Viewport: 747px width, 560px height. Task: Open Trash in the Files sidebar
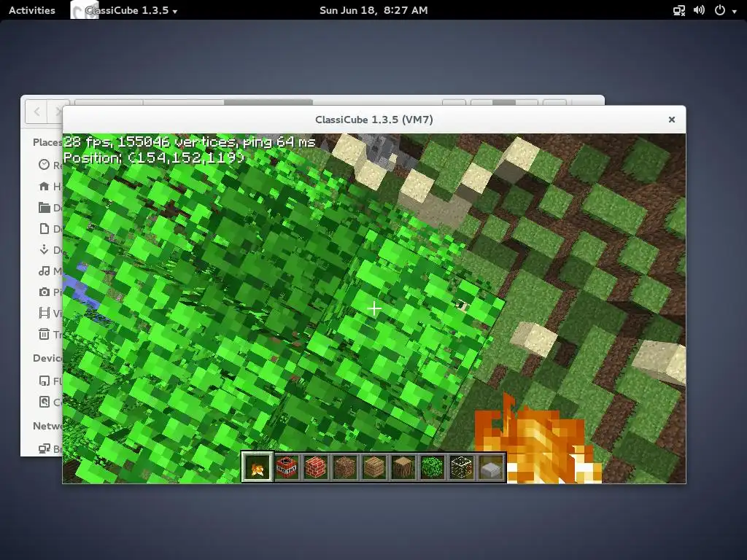(50, 334)
